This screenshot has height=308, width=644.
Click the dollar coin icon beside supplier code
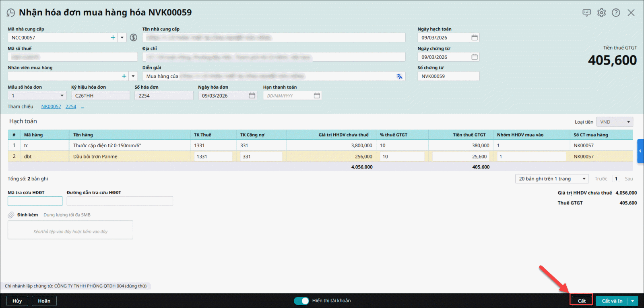134,37
